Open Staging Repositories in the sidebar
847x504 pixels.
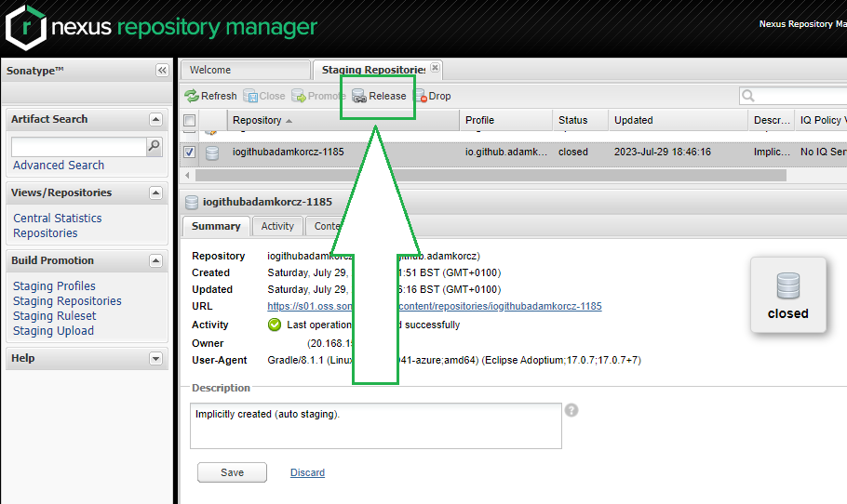point(67,301)
